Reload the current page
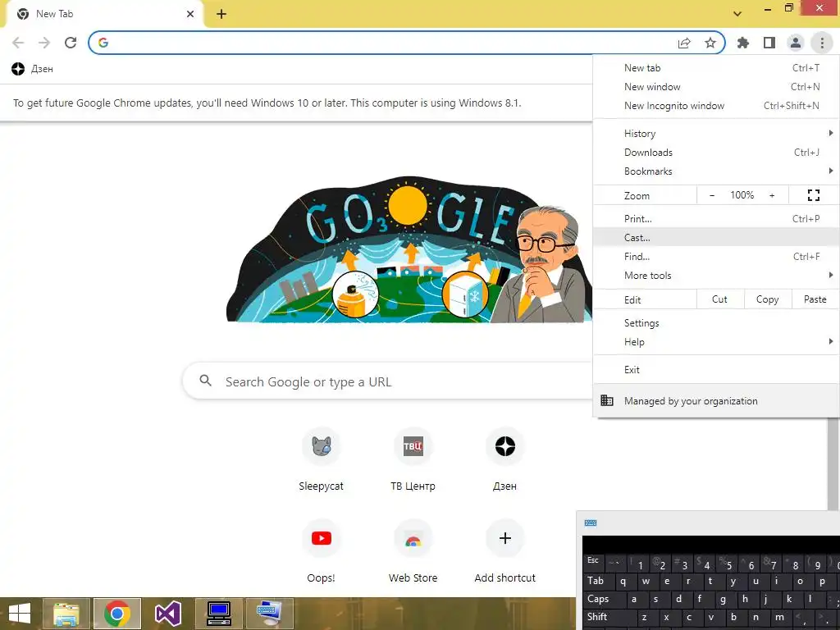The width and height of the screenshot is (840, 630). coord(71,43)
